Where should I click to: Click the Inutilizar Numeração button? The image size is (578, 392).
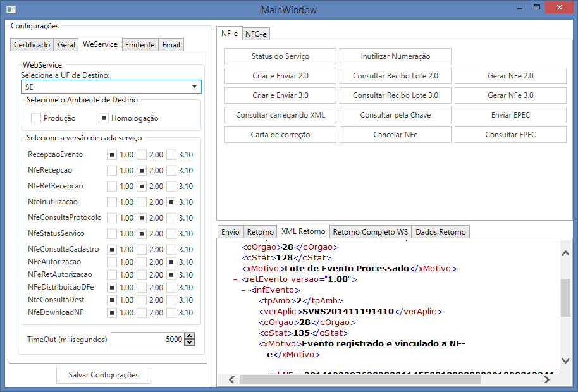point(395,56)
